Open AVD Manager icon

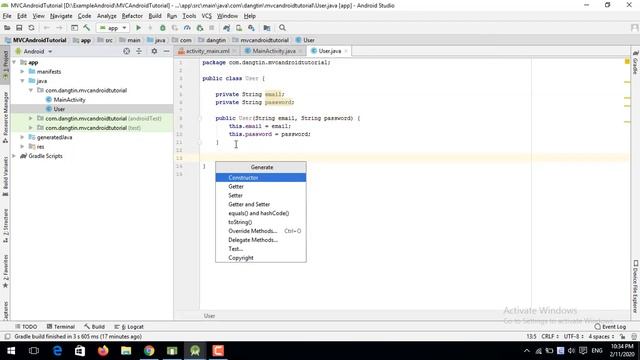[x=239, y=28]
